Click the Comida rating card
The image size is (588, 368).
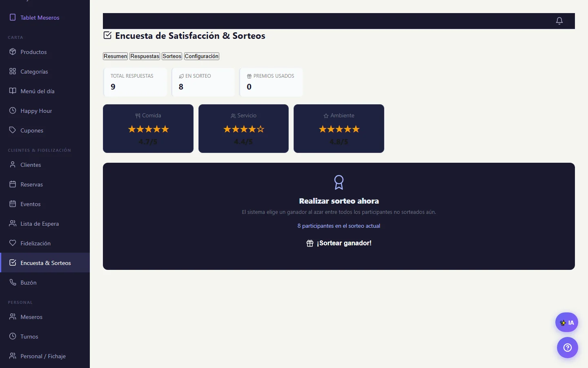point(148,128)
